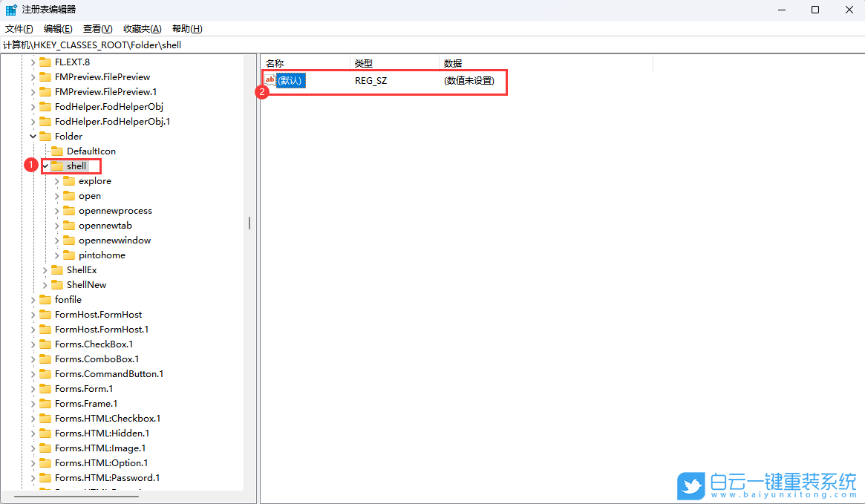Open the 收藏夹 menu
The height and width of the screenshot is (504, 865).
(141, 28)
